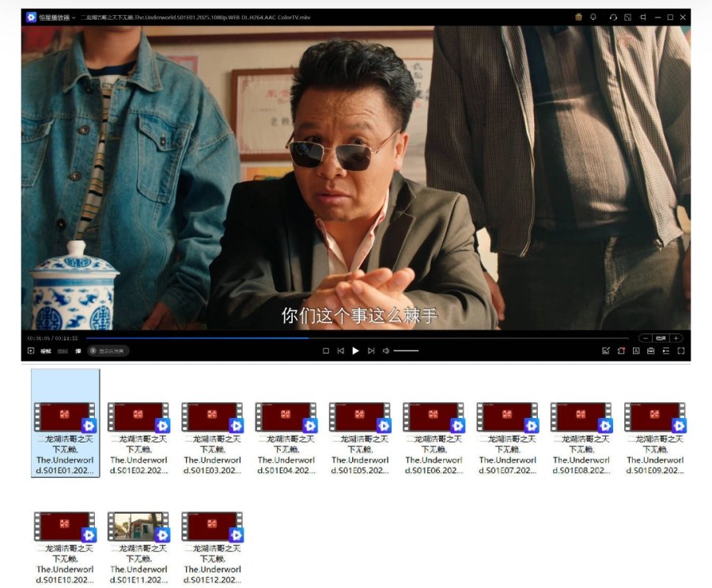Open the playlist panel icon

[x=665, y=351]
